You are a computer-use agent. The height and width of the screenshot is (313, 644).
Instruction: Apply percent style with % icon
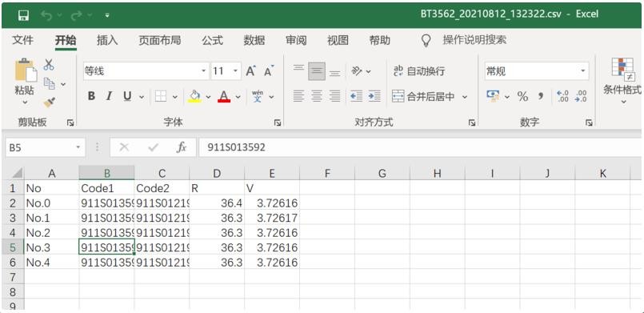click(522, 97)
